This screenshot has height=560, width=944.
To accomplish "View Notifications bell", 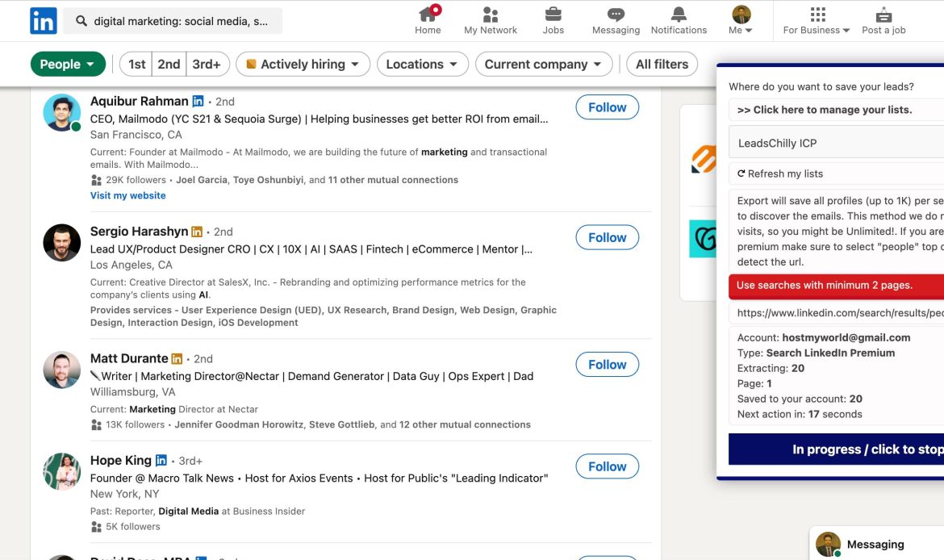I will click(679, 21).
